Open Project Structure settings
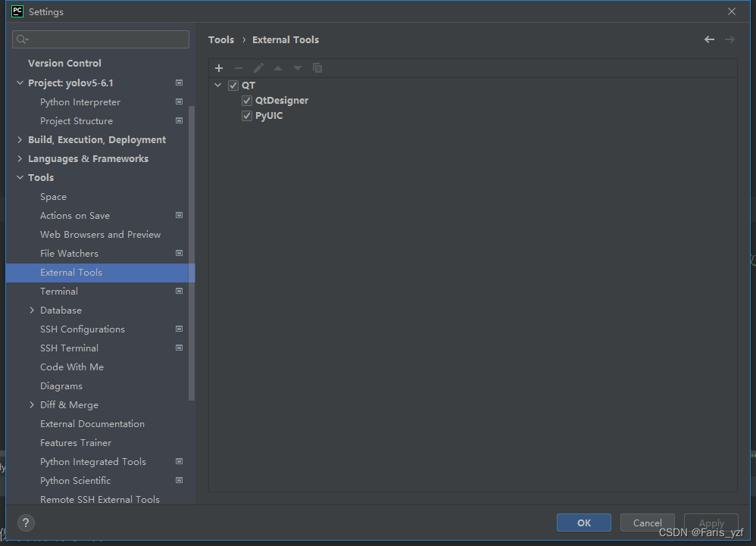This screenshot has width=756, height=546. (77, 121)
